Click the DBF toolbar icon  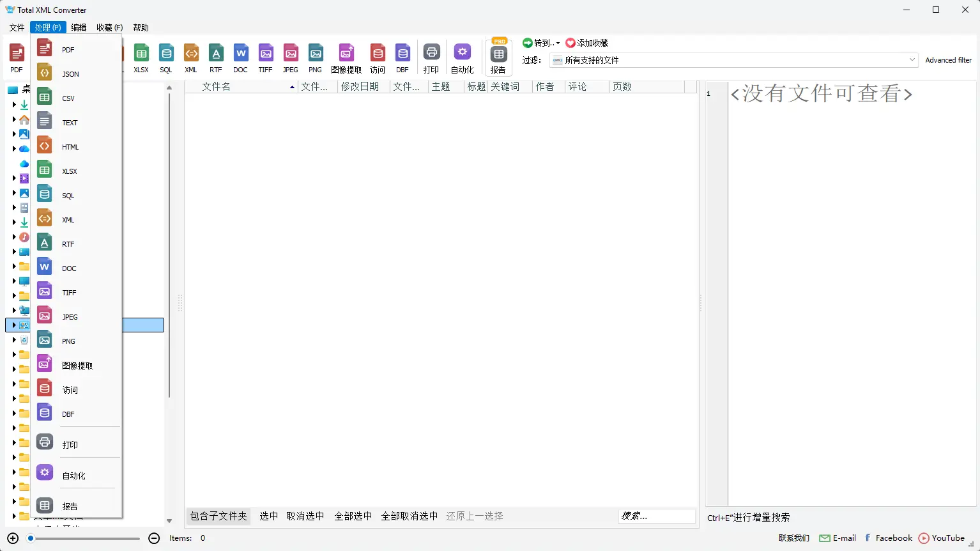402,59
